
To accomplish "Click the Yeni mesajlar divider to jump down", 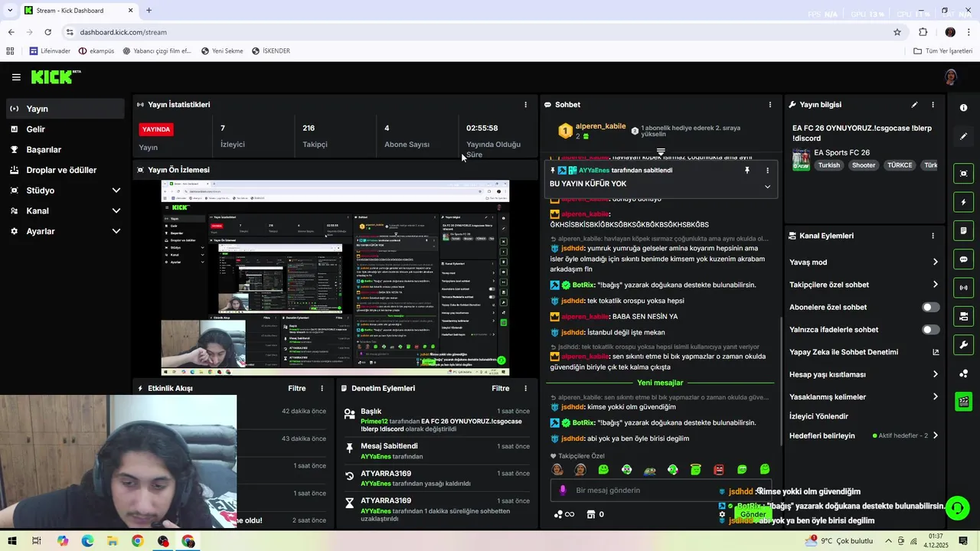I will (x=660, y=383).
